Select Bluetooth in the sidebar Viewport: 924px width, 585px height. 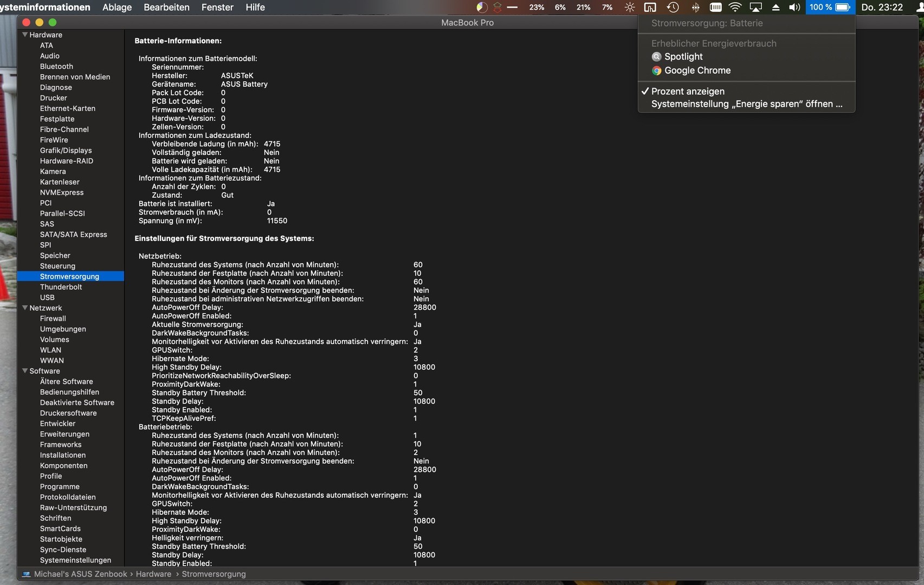(x=56, y=67)
